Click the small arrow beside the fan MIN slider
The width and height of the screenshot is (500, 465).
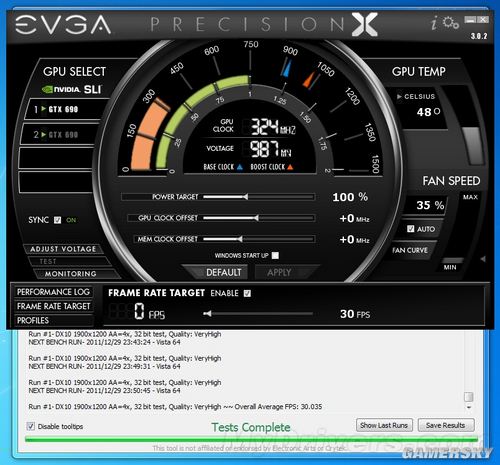tap(483, 259)
